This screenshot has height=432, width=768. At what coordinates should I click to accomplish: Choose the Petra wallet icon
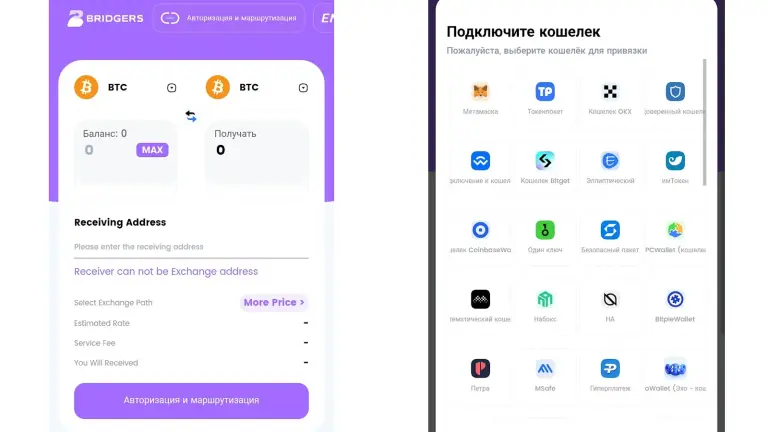coord(480,368)
